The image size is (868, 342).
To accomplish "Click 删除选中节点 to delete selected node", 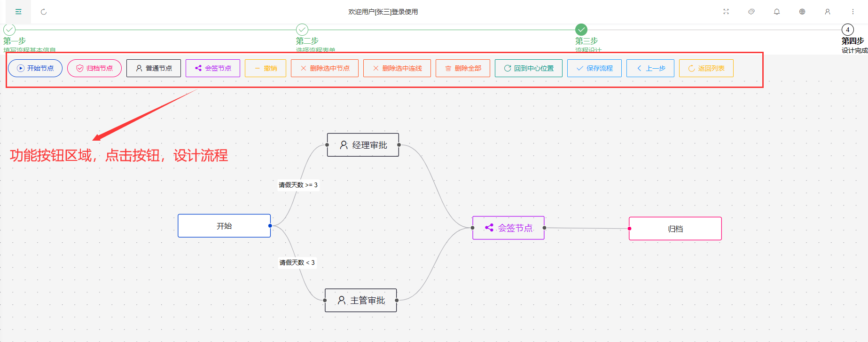I will coord(325,68).
